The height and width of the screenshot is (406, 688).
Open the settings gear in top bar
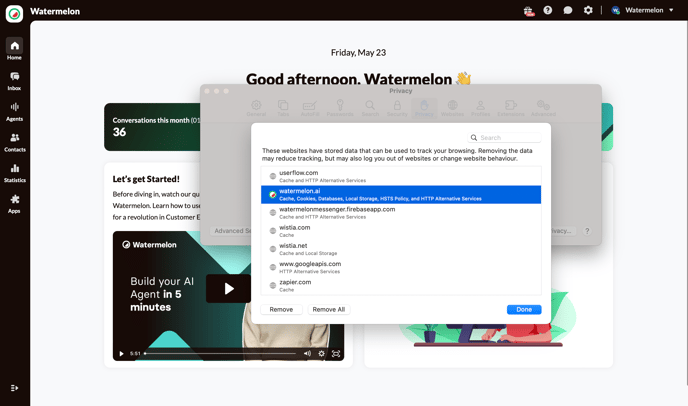(x=588, y=10)
